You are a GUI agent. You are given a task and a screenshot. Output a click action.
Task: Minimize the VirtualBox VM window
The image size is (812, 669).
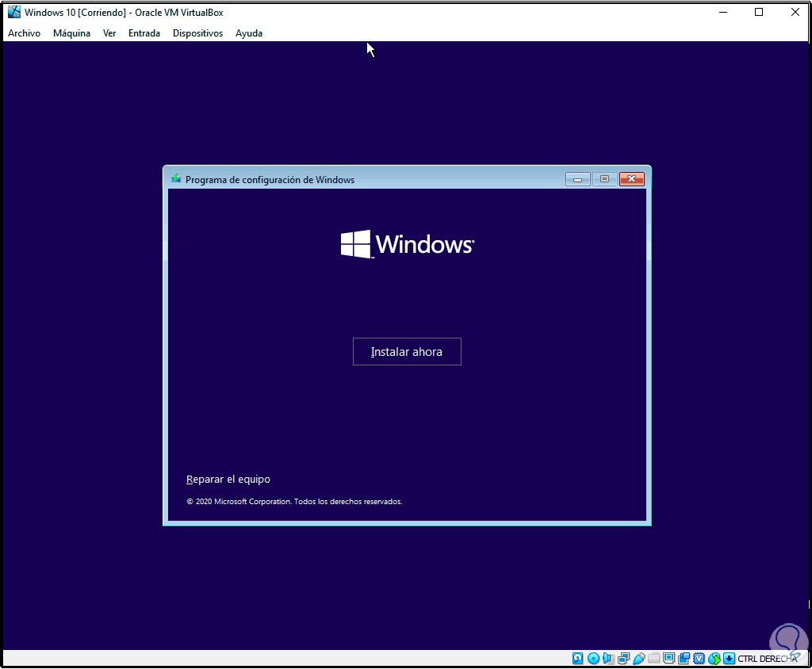pyautogui.click(x=723, y=12)
